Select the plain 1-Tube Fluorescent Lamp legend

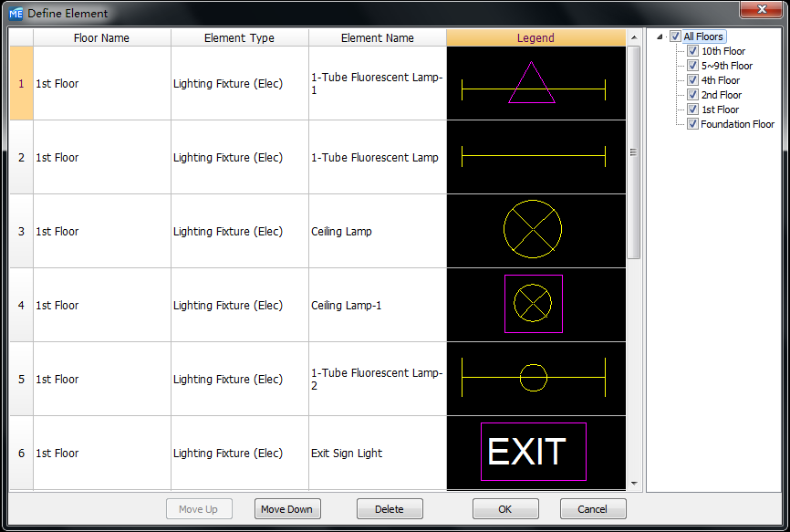click(535, 157)
